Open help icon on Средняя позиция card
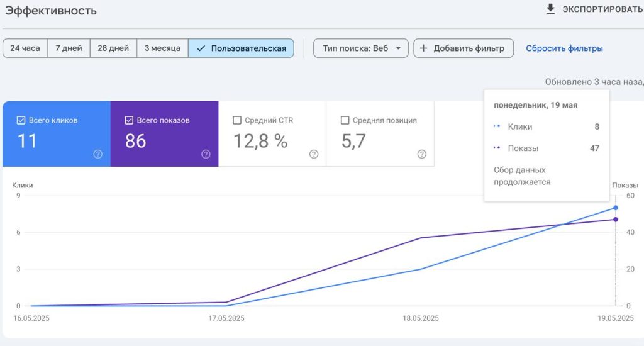 click(422, 154)
